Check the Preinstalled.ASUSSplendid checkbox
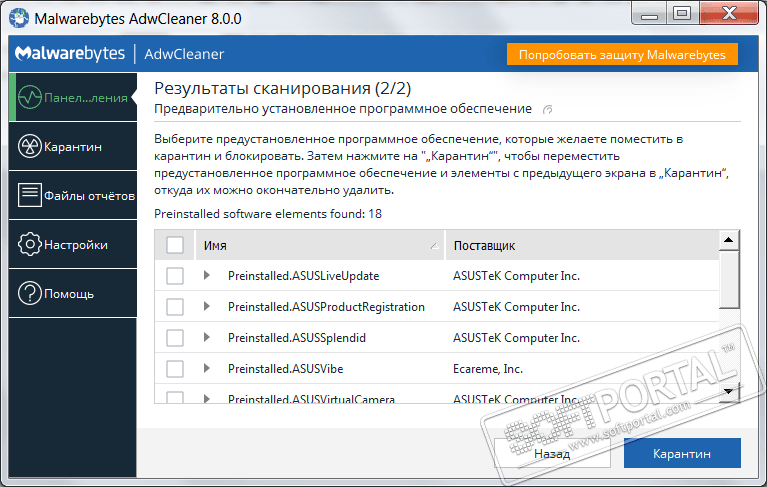The image size is (767, 487). pyautogui.click(x=175, y=337)
